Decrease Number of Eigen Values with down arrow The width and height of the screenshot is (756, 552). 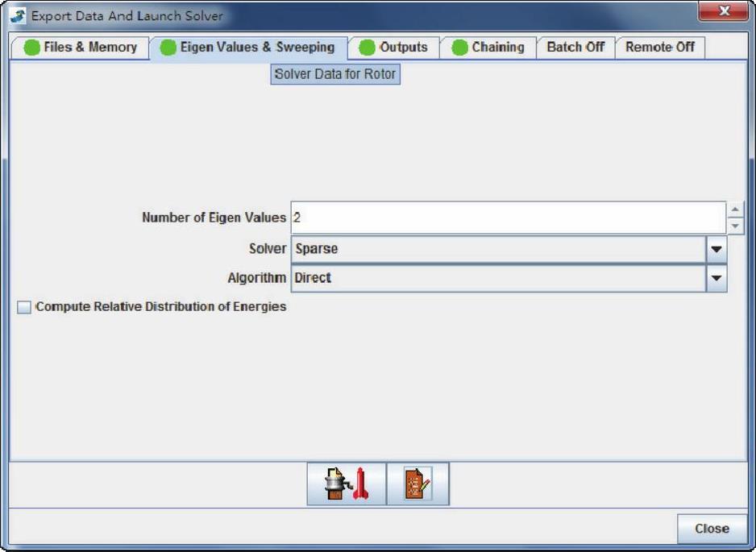(x=735, y=226)
